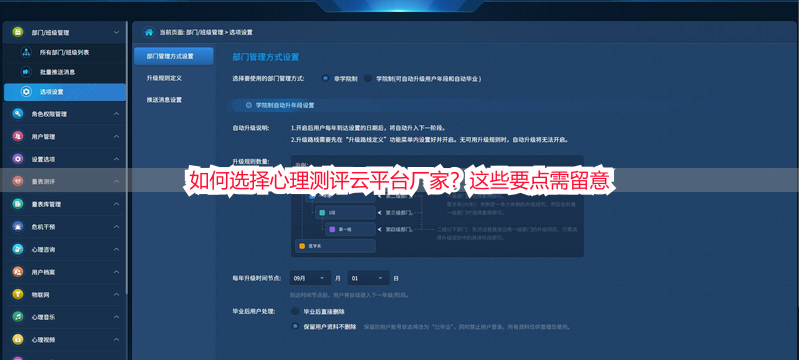Select the 非学院制 radio button
Screen dimensions: 799x360
pos(325,79)
